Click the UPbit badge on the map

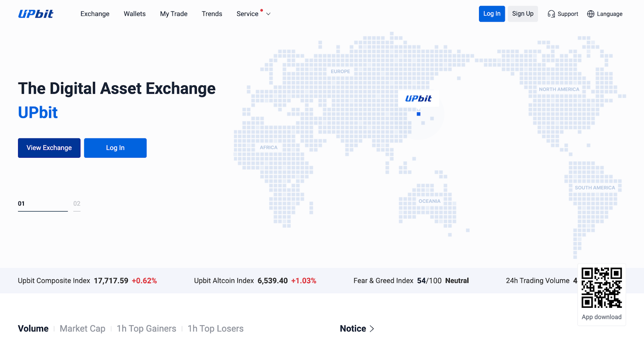[x=418, y=99]
